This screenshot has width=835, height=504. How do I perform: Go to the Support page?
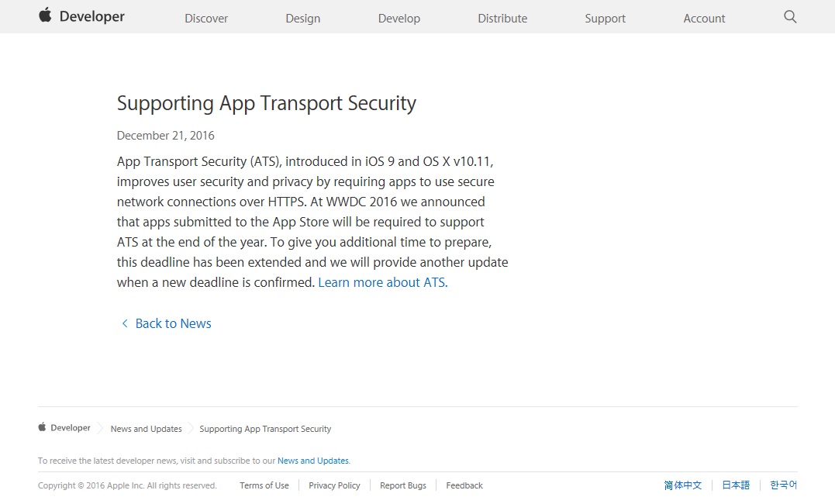click(605, 18)
